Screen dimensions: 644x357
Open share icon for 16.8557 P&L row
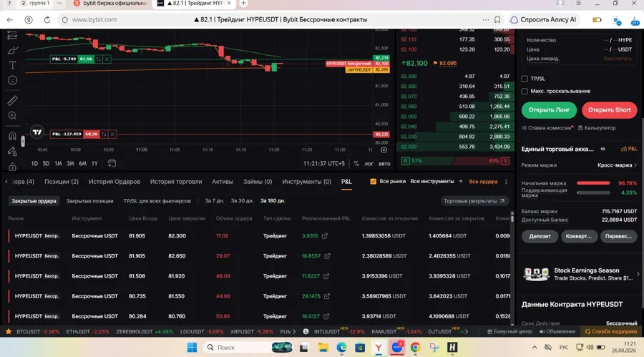click(x=327, y=256)
